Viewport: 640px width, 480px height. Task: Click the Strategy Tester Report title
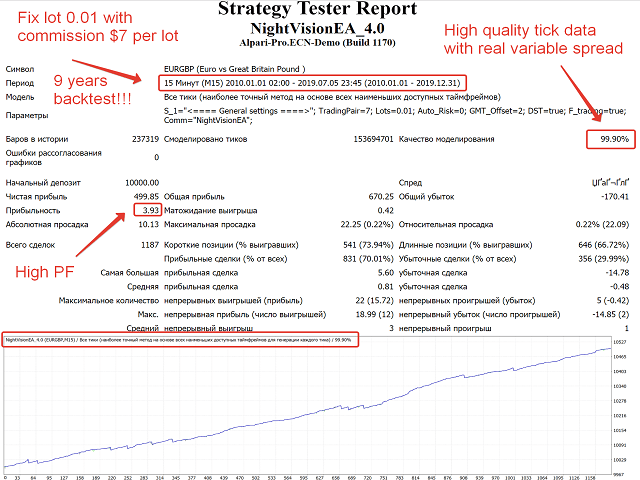click(x=317, y=9)
